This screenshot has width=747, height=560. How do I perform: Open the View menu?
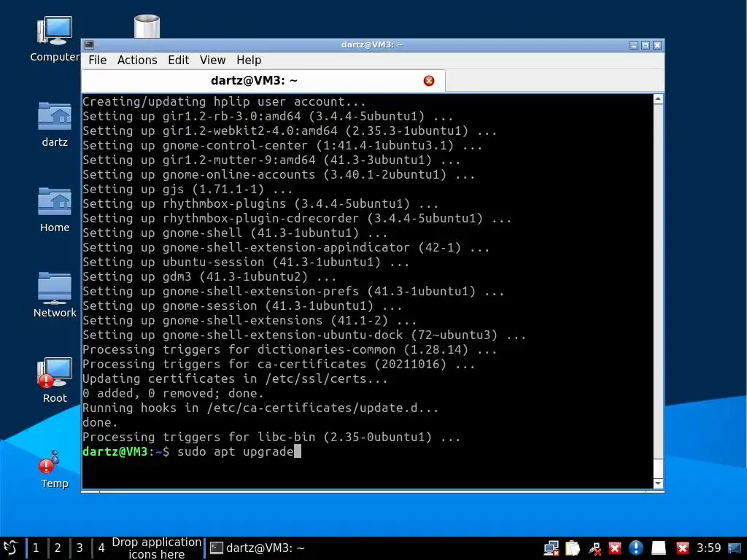(x=212, y=60)
